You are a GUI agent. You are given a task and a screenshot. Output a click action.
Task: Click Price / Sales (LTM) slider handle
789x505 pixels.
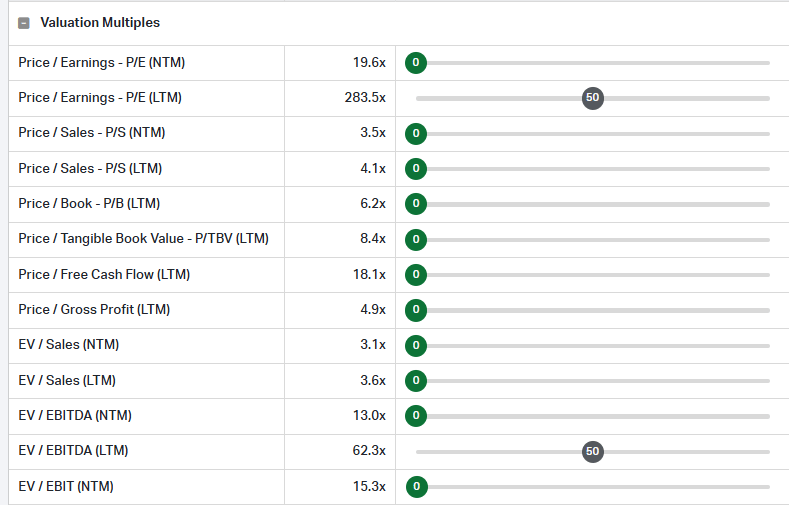pos(416,169)
